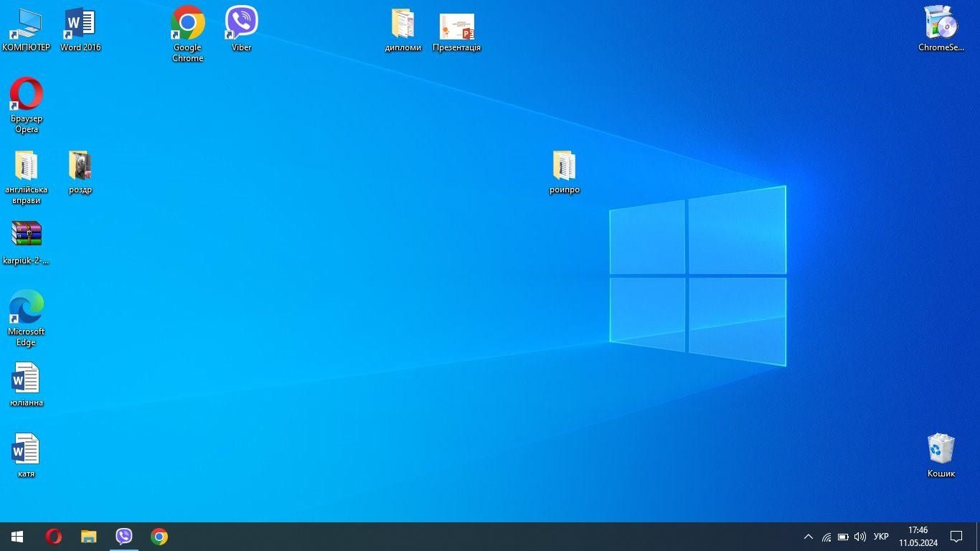Select the Microsoft Edge desktop shortcut
This screenshot has width=980, height=551.
27,319
